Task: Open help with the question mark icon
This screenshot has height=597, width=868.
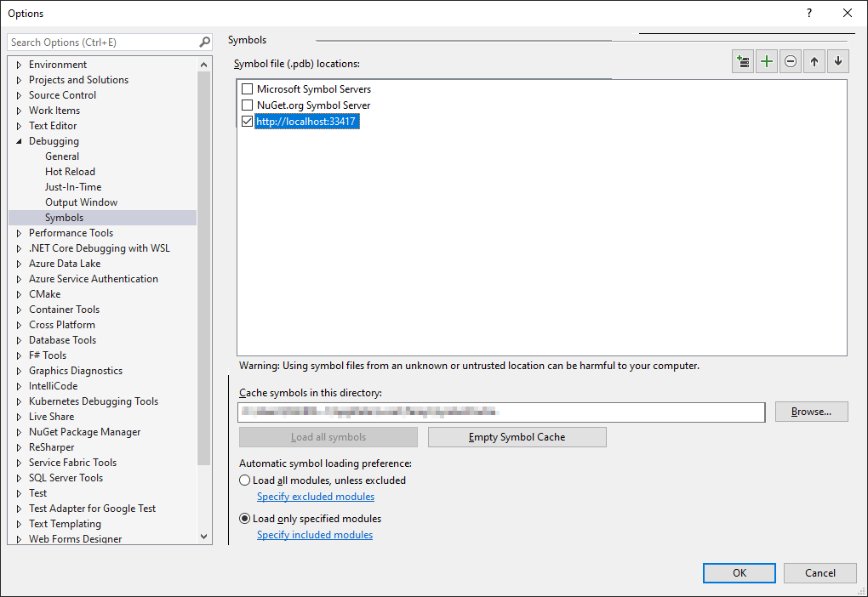Action: coord(809,13)
